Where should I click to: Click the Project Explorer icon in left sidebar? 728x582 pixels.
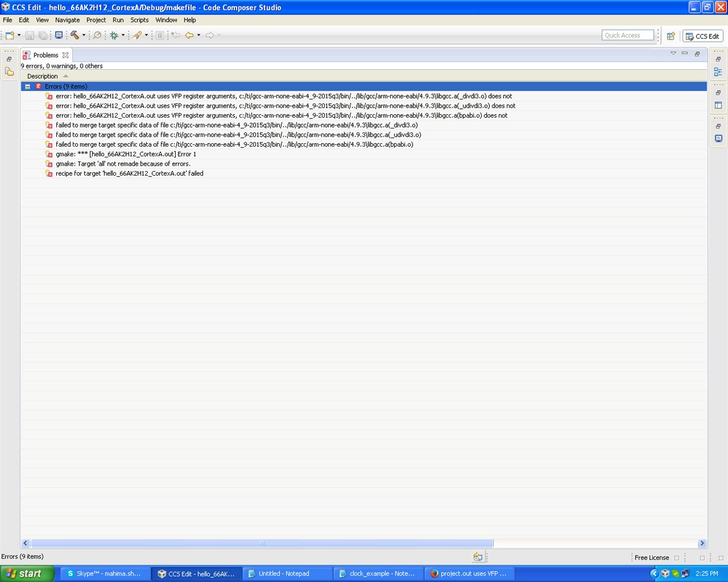(9, 72)
